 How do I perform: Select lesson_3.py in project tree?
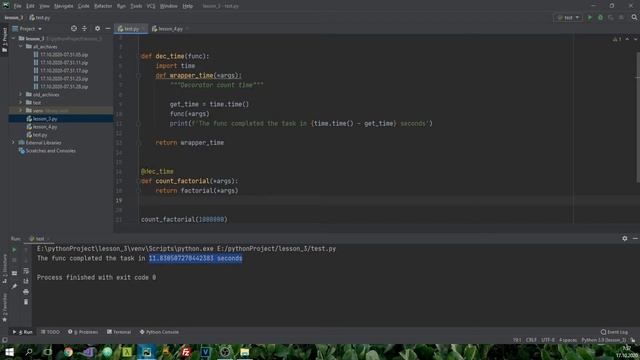(x=42, y=118)
